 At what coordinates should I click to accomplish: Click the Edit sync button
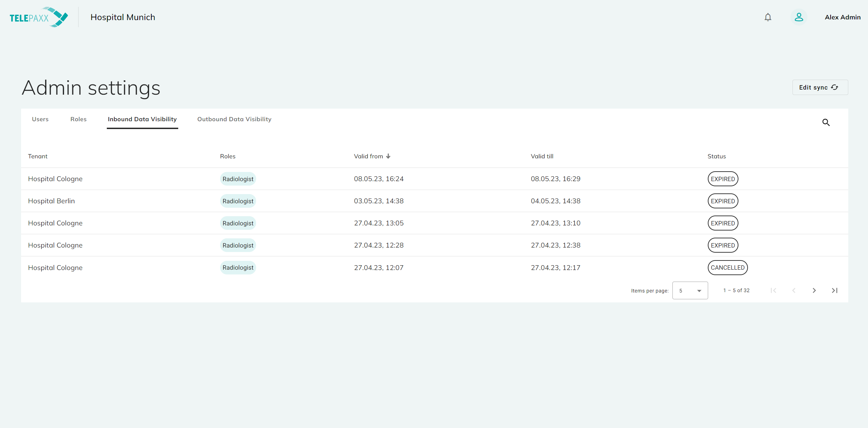[820, 88]
